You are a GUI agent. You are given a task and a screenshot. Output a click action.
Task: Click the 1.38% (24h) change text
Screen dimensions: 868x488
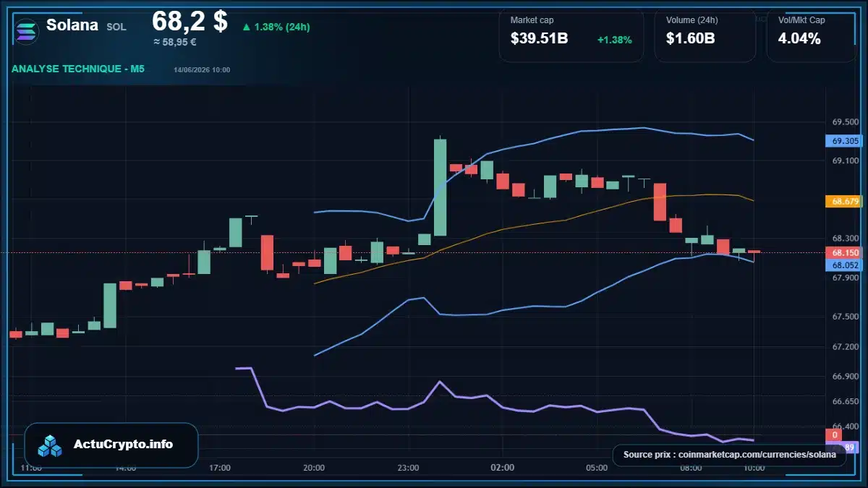(282, 27)
